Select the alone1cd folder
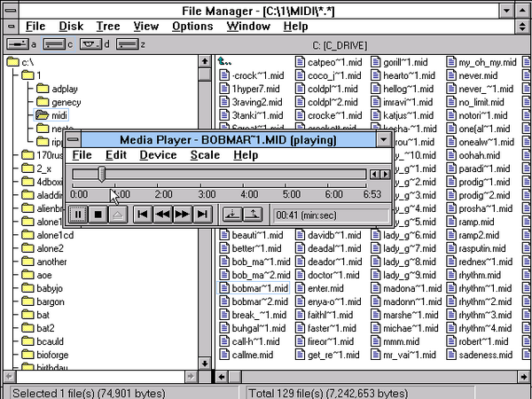The height and width of the screenshot is (399, 532). [x=48, y=235]
